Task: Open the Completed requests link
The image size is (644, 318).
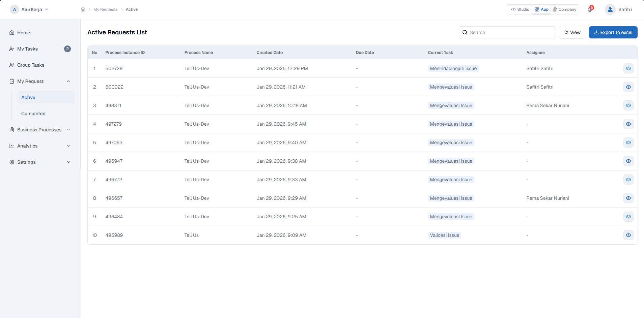Action: [33, 114]
